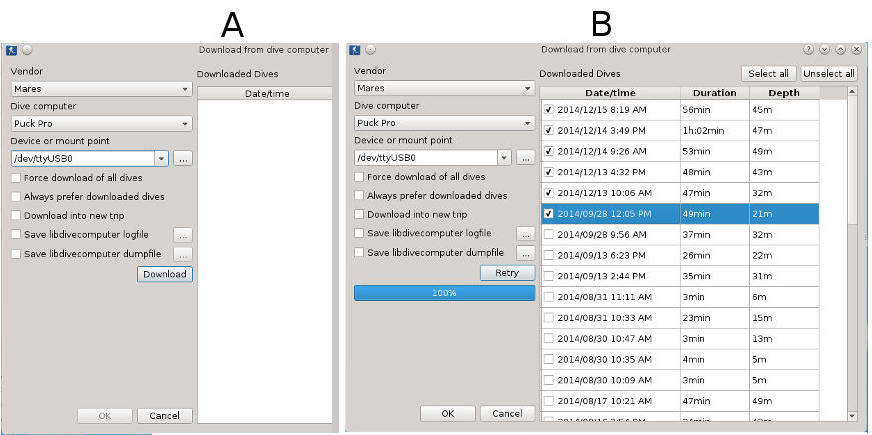The height and width of the screenshot is (435, 872).
Task: Enable 'Force download of all dives' in window A
Action: click(x=16, y=178)
